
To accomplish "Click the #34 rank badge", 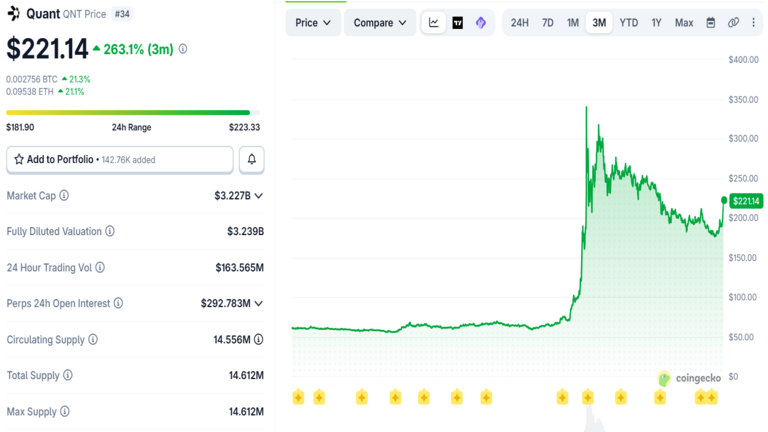I will [122, 14].
